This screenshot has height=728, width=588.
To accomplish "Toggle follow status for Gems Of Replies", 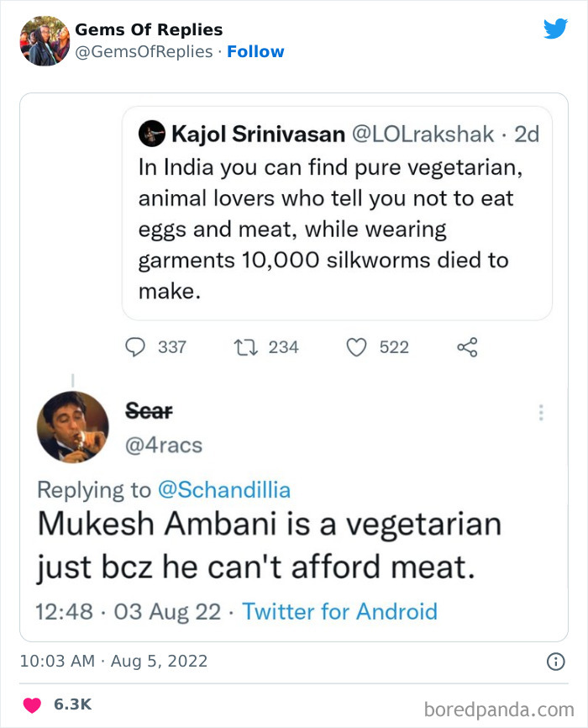I will [256, 51].
